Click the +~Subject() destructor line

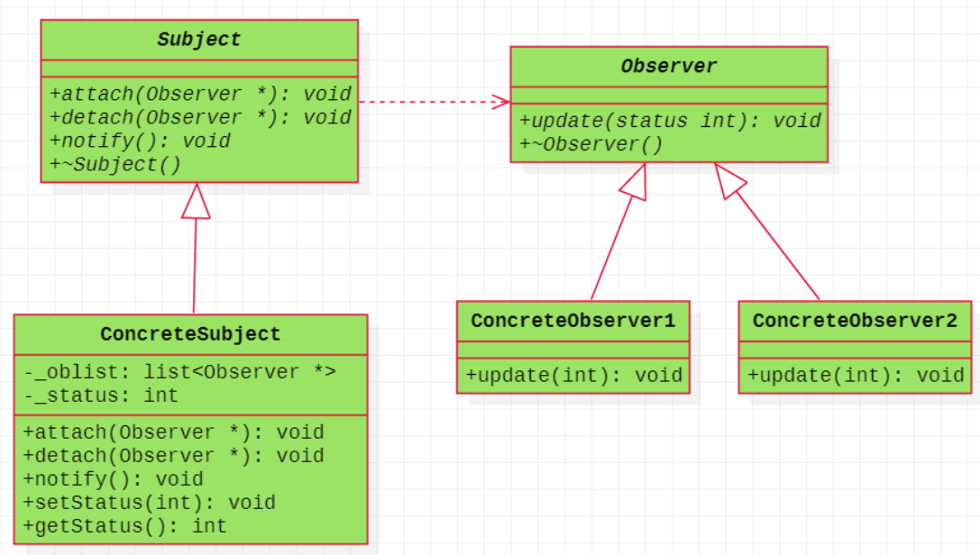click(x=115, y=164)
